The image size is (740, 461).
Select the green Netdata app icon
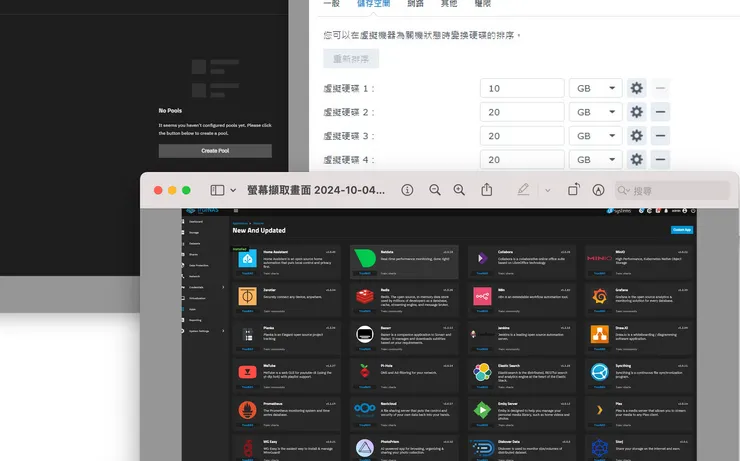click(365, 259)
